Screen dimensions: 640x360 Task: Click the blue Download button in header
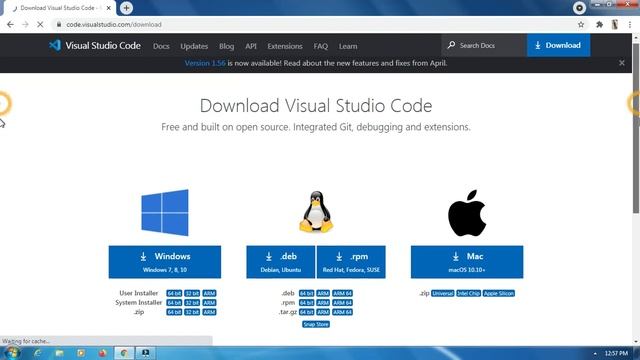tap(558, 45)
